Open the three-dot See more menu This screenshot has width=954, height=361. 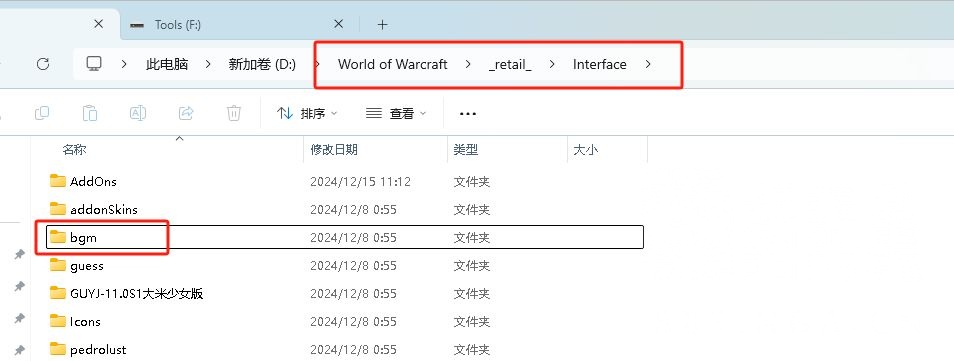(x=467, y=114)
